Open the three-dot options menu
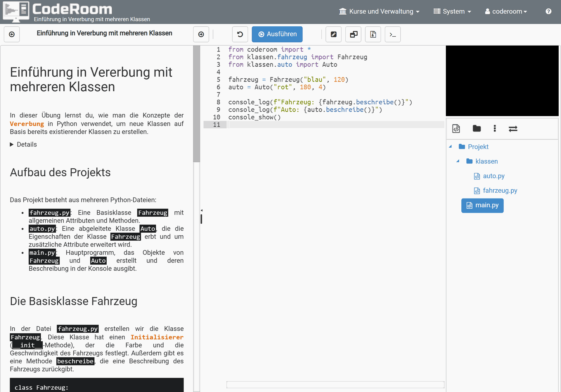Viewport: 561px width, 392px height. (x=495, y=128)
